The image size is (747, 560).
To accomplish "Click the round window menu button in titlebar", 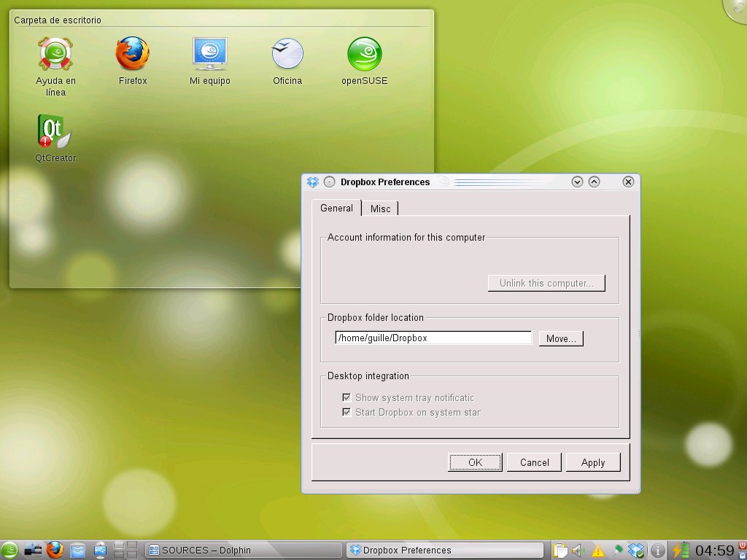I will click(329, 182).
